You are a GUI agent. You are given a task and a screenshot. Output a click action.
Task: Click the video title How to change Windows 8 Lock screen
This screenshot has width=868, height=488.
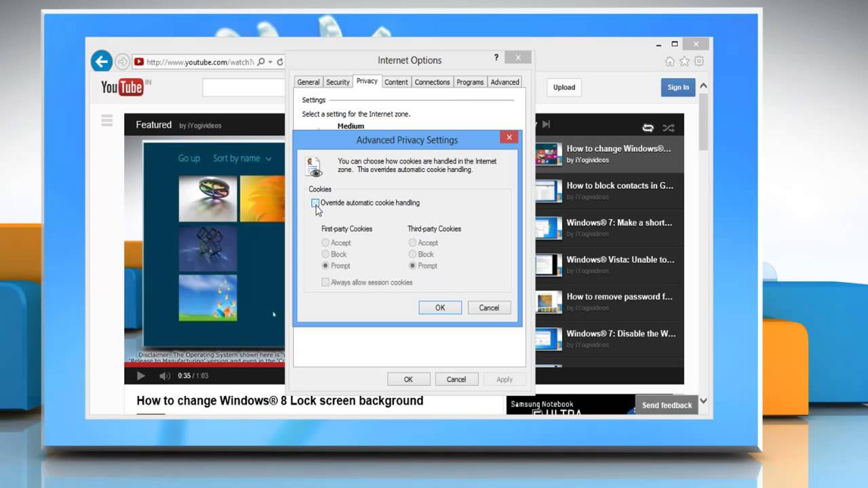280,401
